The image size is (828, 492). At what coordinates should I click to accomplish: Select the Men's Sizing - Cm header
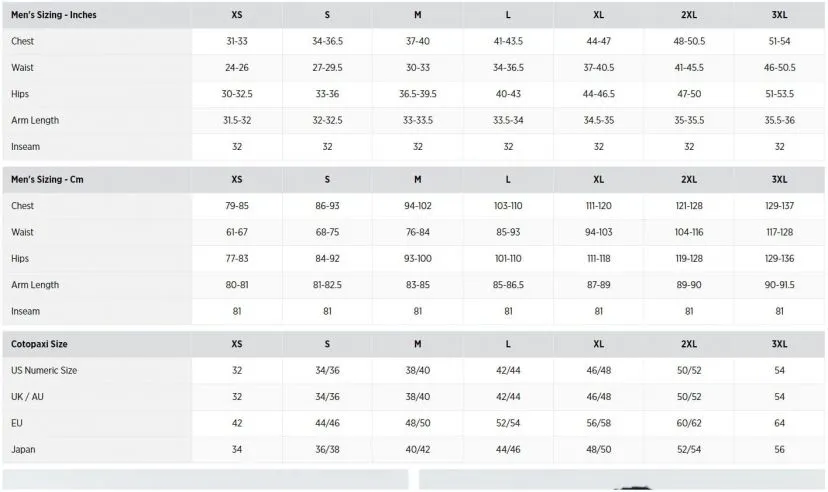tap(47, 179)
